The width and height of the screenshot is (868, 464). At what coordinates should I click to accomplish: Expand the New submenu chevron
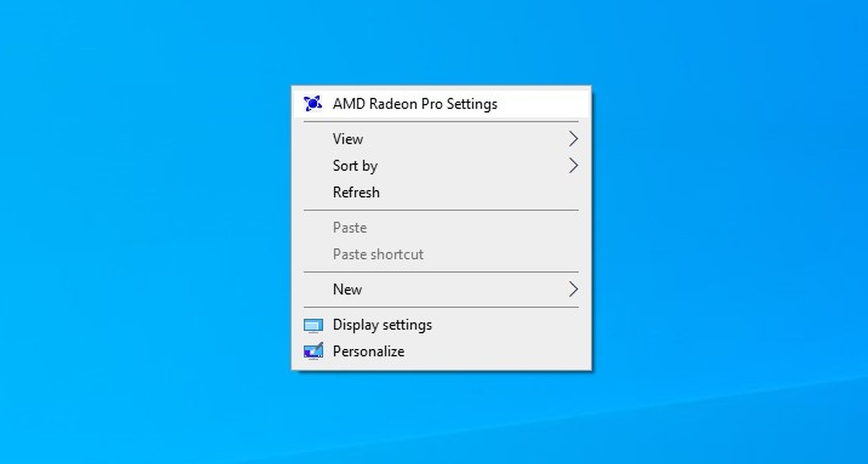pyautogui.click(x=573, y=289)
